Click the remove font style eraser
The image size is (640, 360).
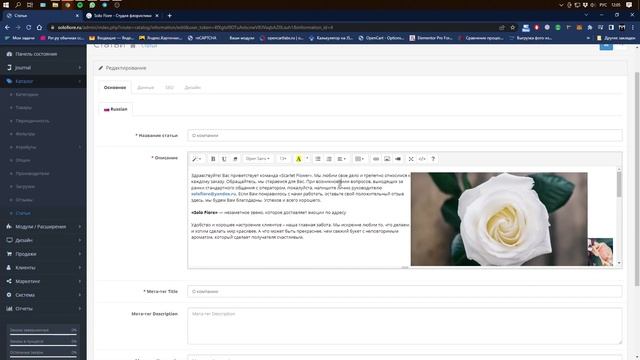click(x=235, y=159)
